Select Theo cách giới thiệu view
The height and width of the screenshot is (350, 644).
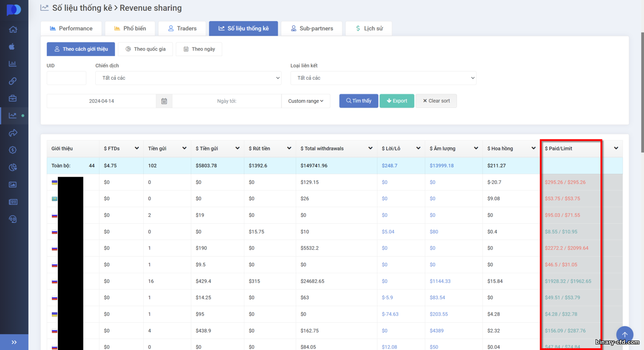click(81, 49)
